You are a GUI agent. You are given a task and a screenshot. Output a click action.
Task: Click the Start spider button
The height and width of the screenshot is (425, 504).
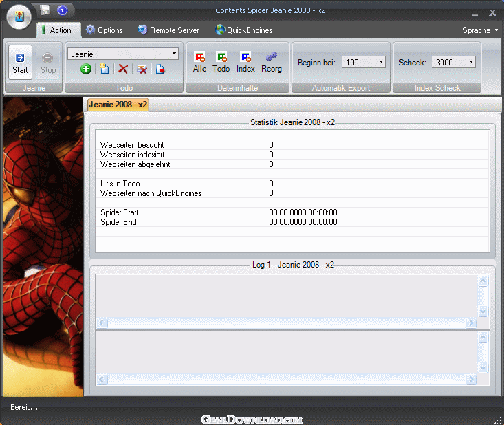click(20, 63)
